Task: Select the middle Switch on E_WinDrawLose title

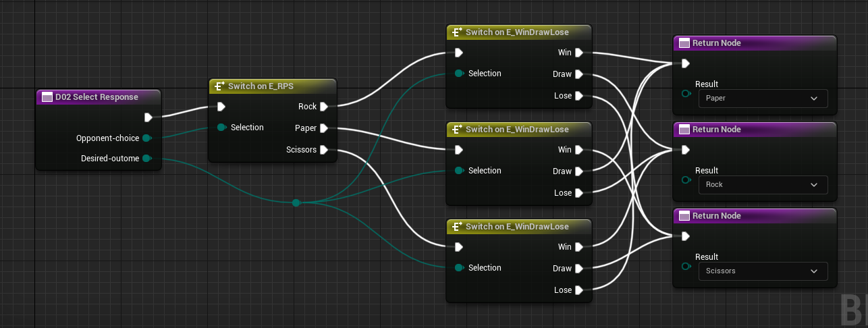Action: 517,130
